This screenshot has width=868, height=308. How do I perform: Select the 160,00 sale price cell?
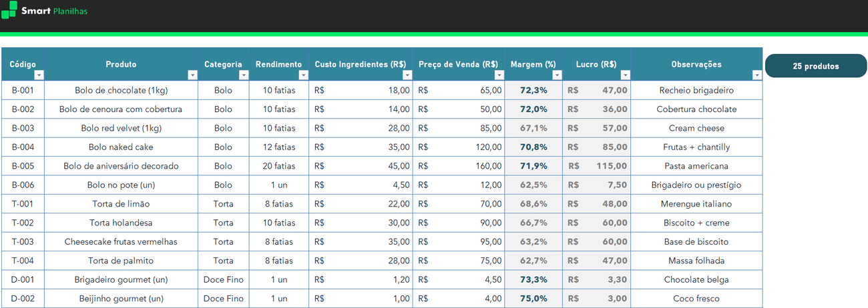pos(459,166)
